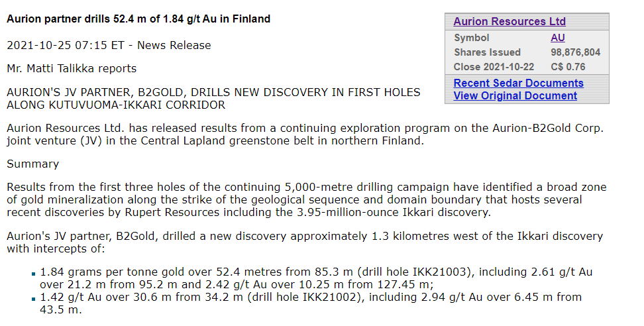Screen dimensions: 644x326
Task: Click the square bullet before the 1.42 g/t intercept
Action: pos(32,298)
